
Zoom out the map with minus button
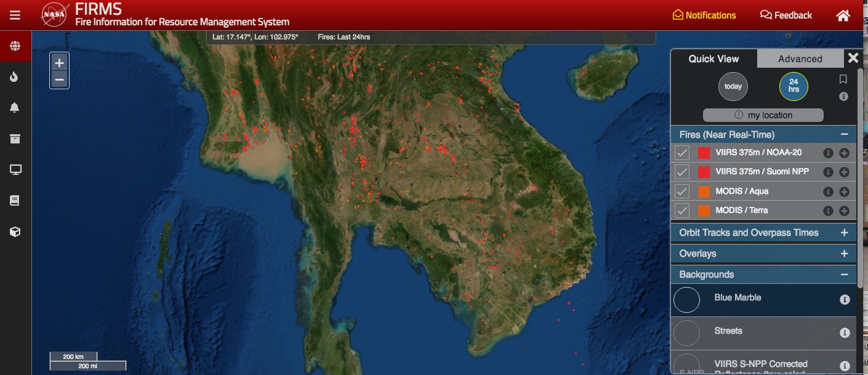coord(59,79)
